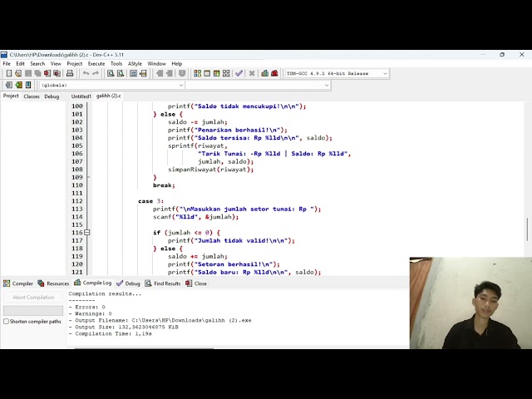The height and width of the screenshot is (399, 532).
Task: Enable Shorten compiler paths checkbox
Action: (6, 322)
